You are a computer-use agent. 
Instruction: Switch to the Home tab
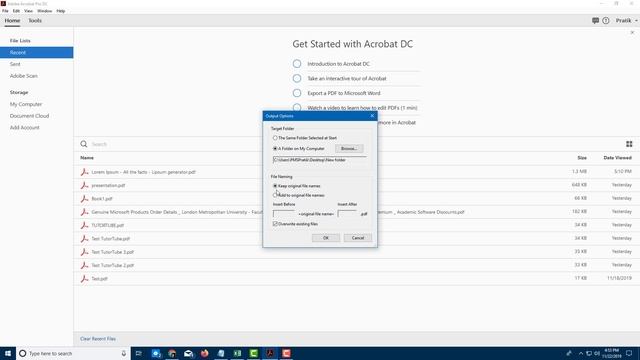12,20
